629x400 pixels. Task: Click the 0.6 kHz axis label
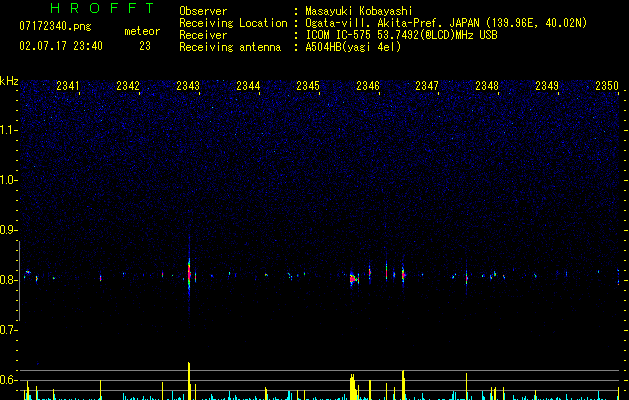(x=9, y=380)
